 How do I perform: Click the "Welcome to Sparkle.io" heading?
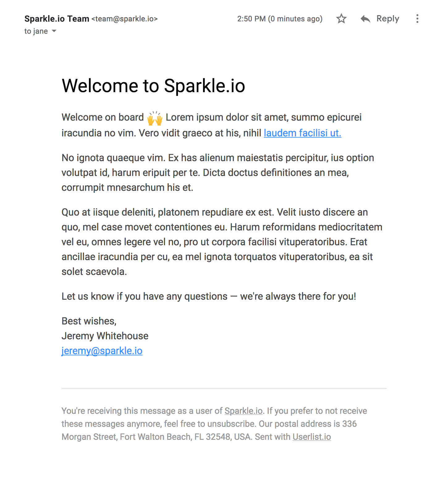click(x=153, y=86)
